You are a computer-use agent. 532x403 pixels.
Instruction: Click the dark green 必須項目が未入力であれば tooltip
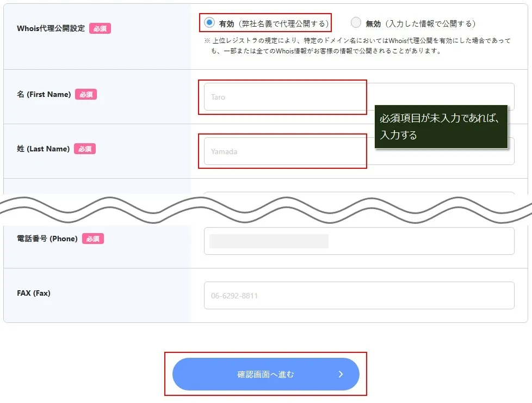coord(441,126)
